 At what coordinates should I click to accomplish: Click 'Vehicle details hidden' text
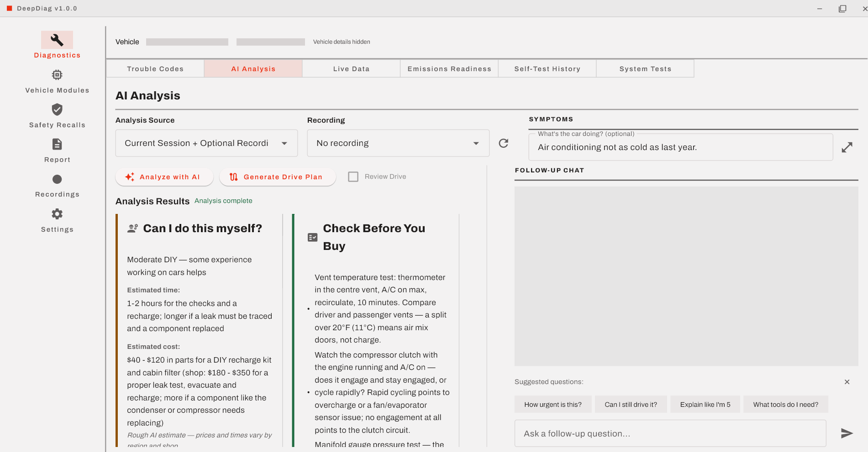(342, 42)
